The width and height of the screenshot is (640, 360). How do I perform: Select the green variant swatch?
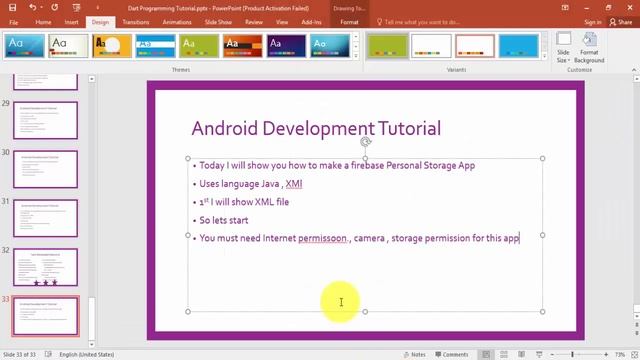(x=388, y=46)
